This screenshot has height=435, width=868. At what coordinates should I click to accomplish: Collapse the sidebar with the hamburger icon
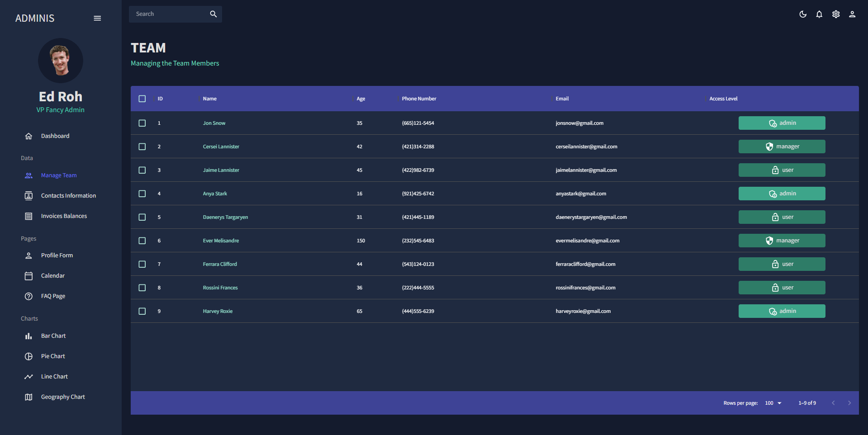pyautogui.click(x=97, y=18)
